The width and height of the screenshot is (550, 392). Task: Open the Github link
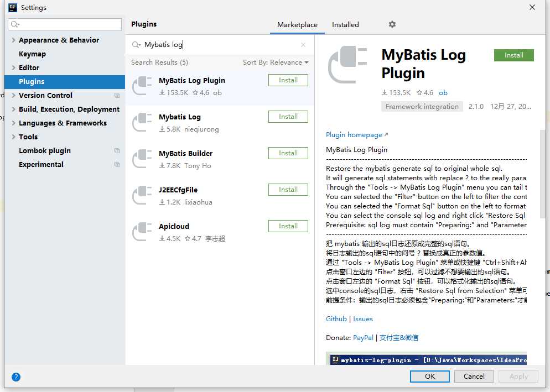point(336,319)
